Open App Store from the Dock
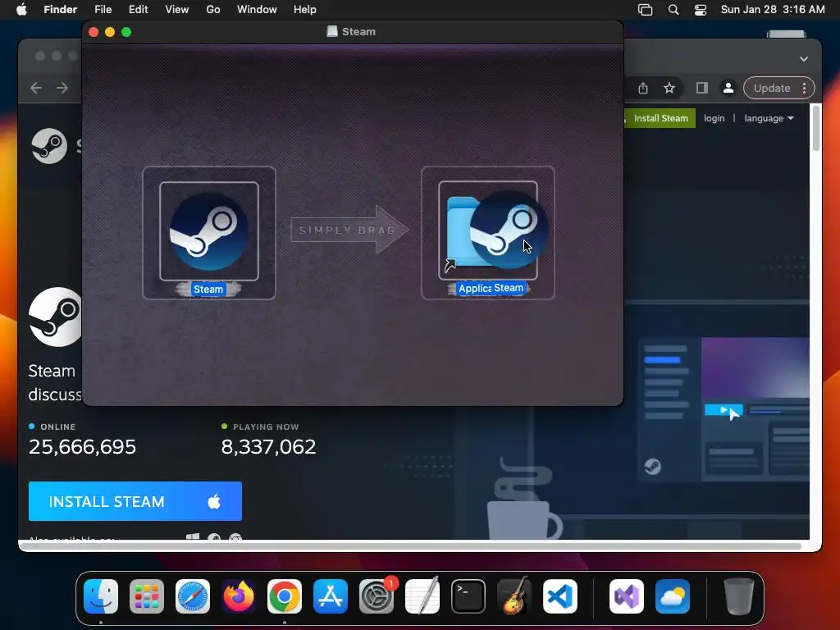The image size is (840, 630). tap(330, 596)
